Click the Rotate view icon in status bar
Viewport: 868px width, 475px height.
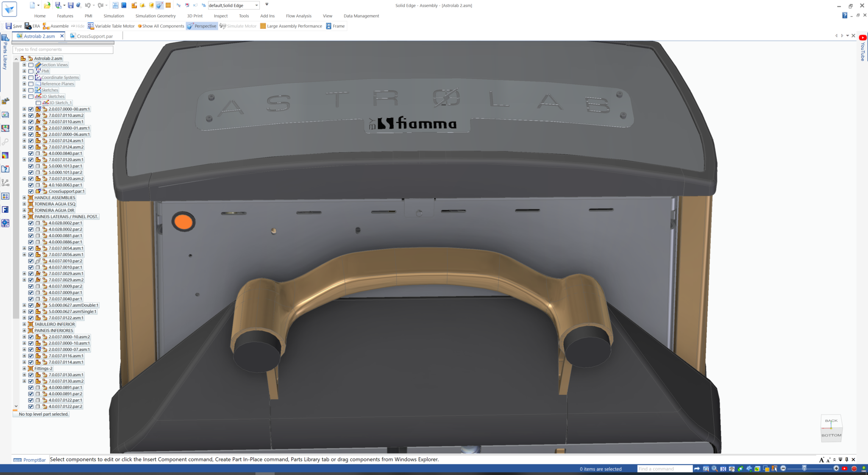(740, 469)
